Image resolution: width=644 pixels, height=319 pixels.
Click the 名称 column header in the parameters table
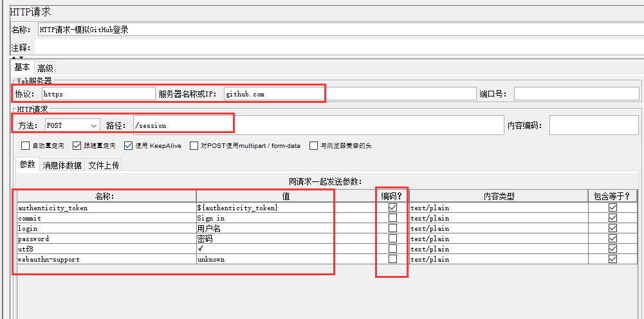click(x=107, y=196)
